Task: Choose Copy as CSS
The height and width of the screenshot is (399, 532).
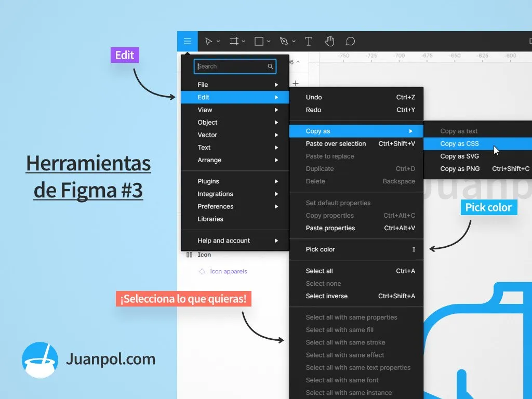Action: point(478,143)
